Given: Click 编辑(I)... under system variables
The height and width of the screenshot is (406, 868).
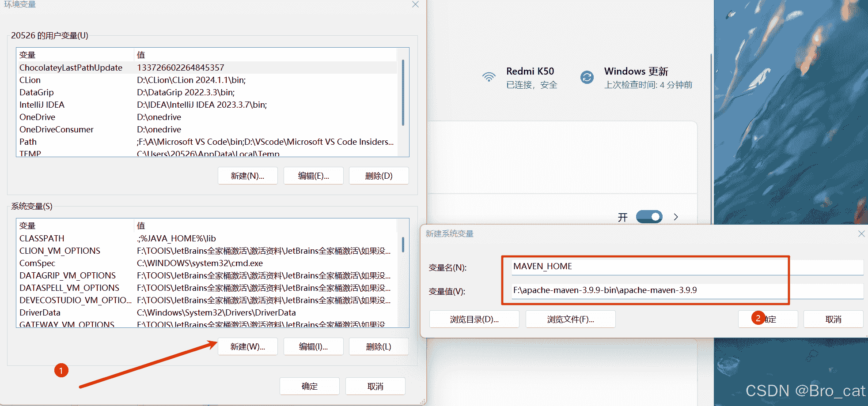Looking at the screenshot, I should [313, 346].
